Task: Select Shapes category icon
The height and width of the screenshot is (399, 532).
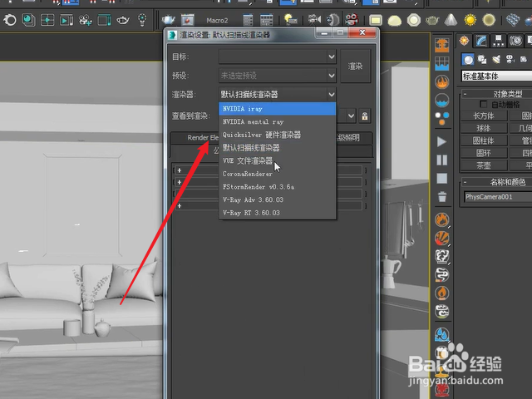Action: [x=482, y=60]
